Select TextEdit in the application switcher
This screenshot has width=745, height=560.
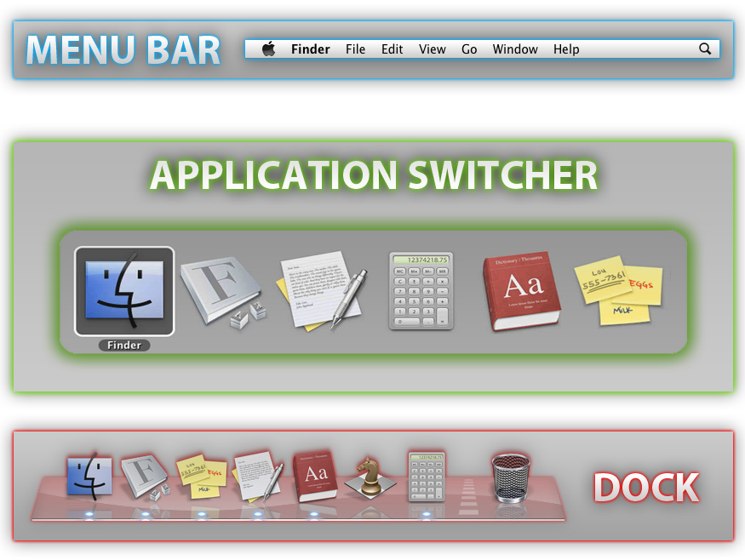click(322, 291)
